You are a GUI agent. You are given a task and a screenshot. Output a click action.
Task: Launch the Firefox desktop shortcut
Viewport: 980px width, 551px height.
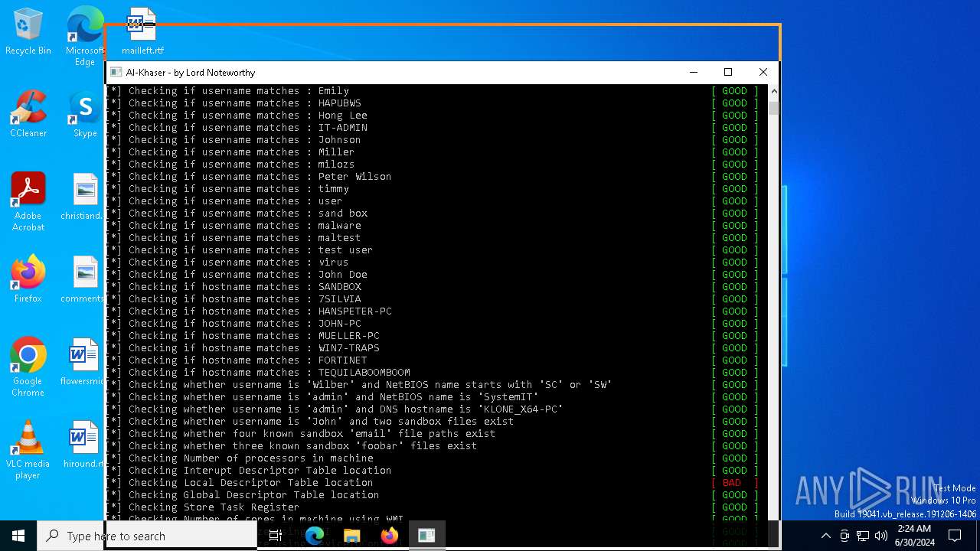point(28,279)
